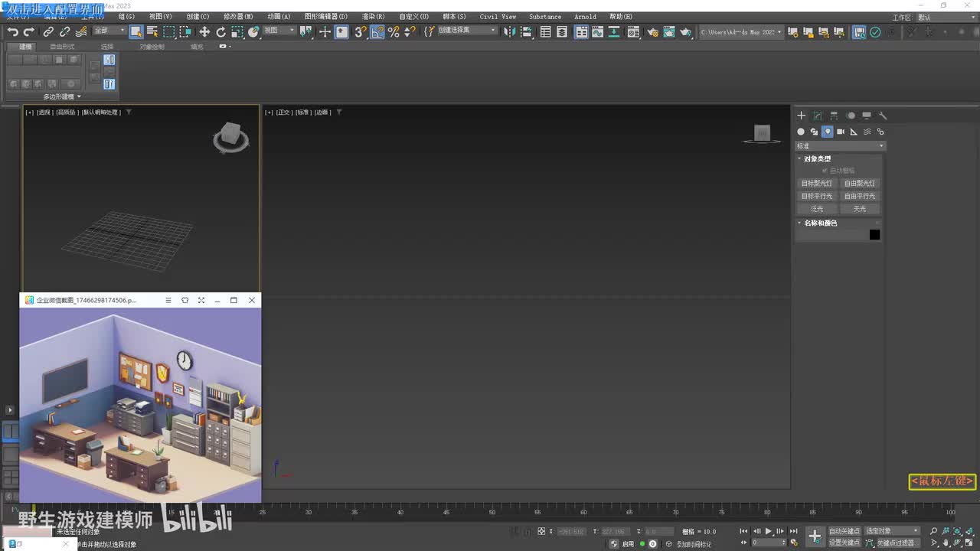
Task: Expand the 多边形建模 ribbon panel
Action: [x=62, y=96]
